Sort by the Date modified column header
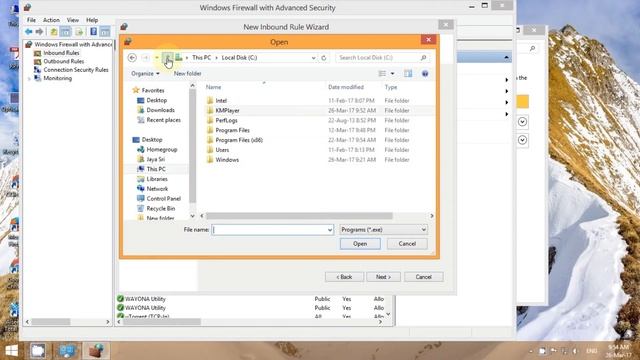 tap(346, 87)
